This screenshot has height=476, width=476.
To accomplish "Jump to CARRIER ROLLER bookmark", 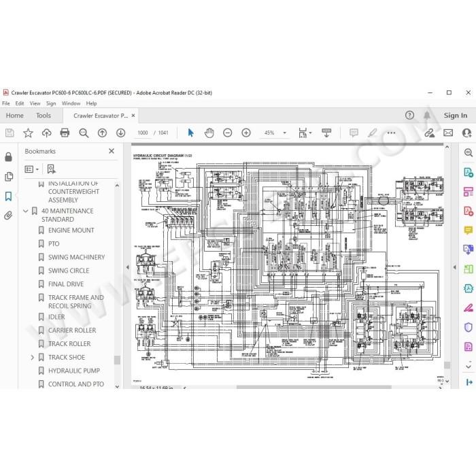I will click(x=72, y=330).
